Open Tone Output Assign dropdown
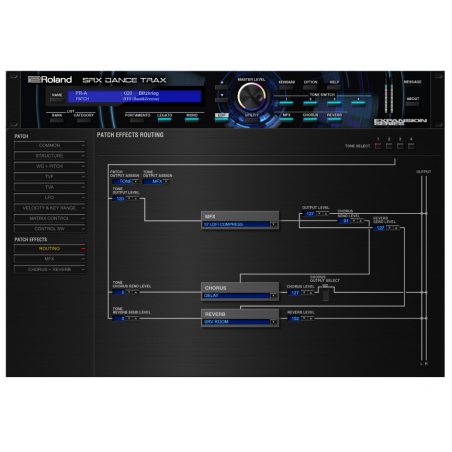452x452 pixels. pos(166,181)
